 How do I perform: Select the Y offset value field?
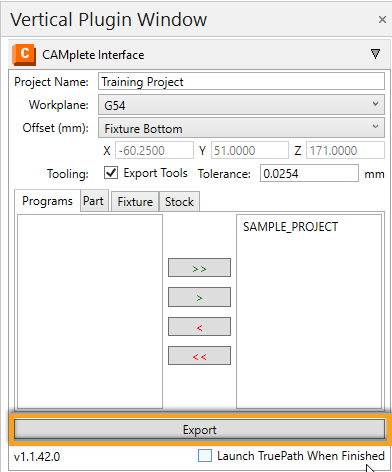(x=250, y=151)
